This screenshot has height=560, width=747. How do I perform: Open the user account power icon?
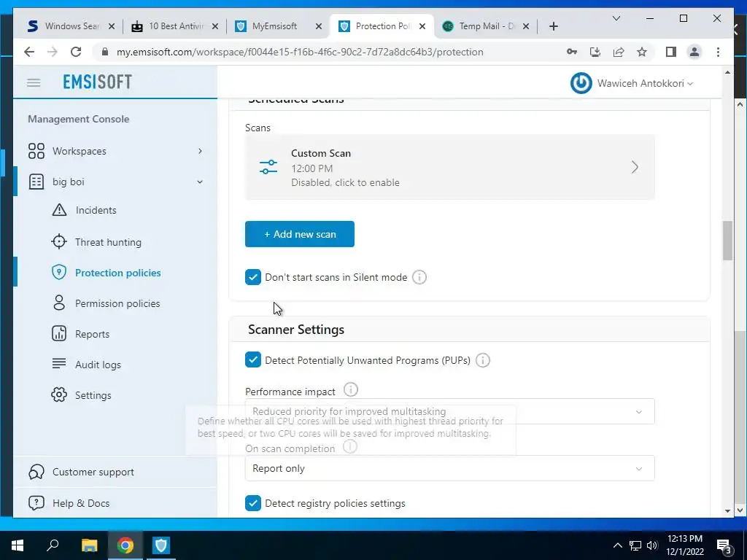581,83
